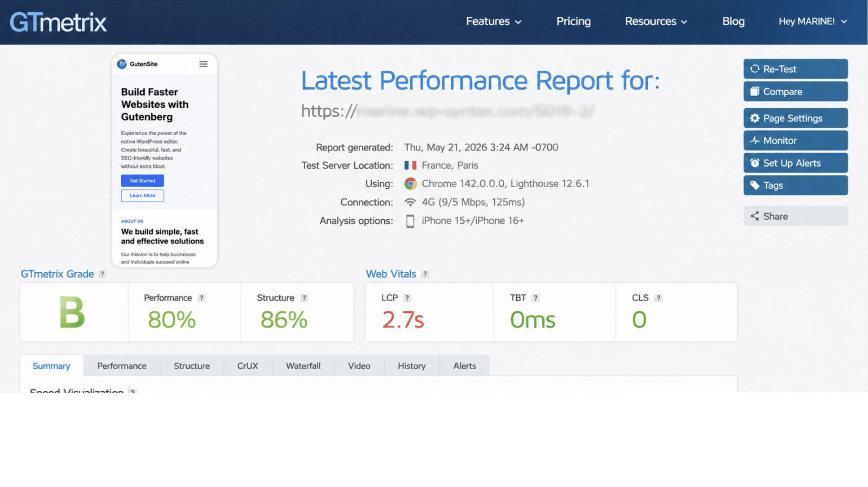The width and height of the screenshot is (868, 487).
Task: Select the Summary tab
Action: [52, 366]
